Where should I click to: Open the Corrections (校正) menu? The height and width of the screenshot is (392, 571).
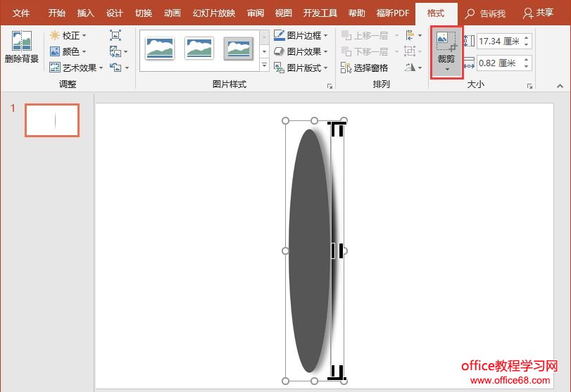pos(68,35)
